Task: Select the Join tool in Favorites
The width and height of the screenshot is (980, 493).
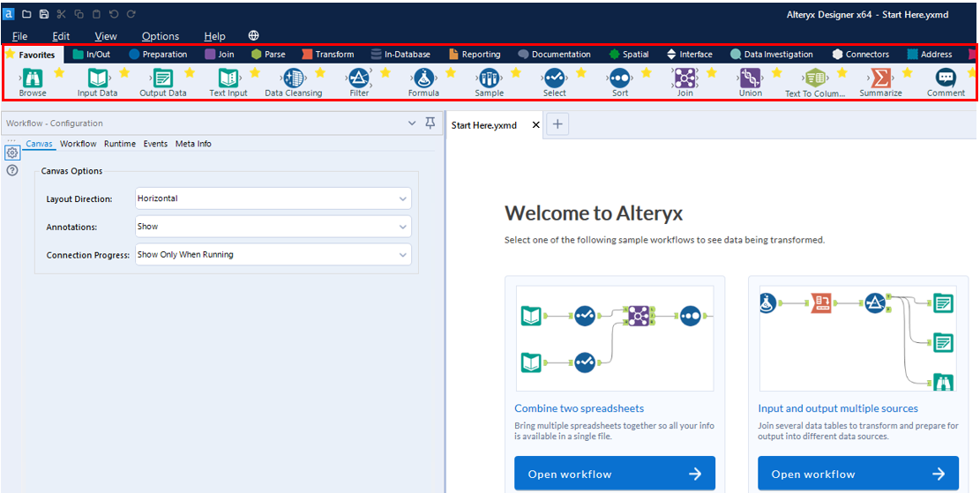Action: click(685, 78)
